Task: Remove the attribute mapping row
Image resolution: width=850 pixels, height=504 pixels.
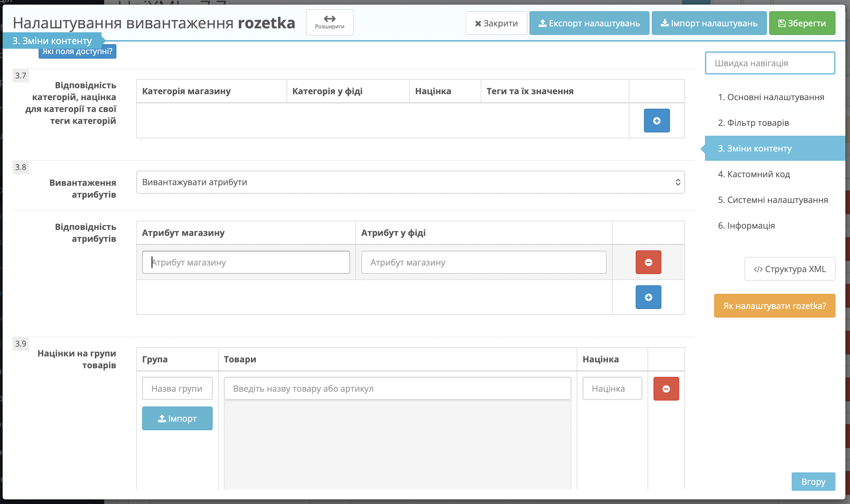Action: point(648,262)
